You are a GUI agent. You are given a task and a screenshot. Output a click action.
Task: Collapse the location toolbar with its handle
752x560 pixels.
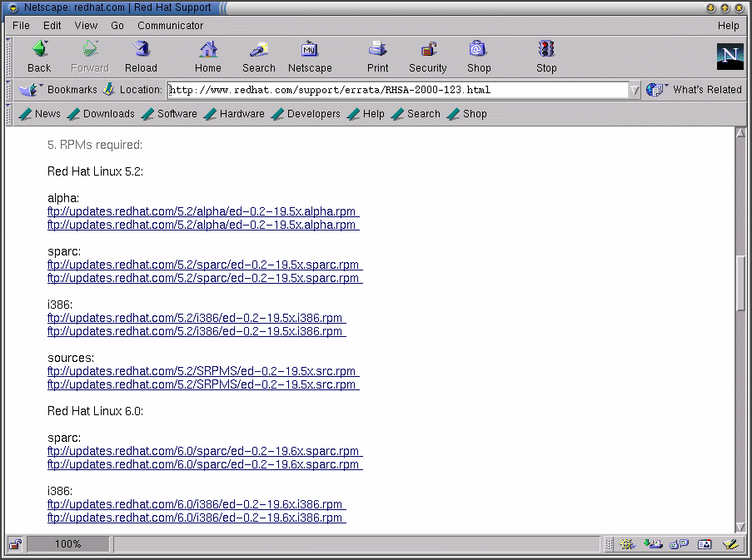click(8, 90)
